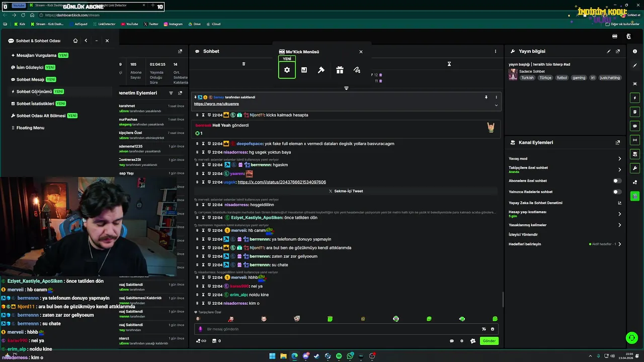
Task: Select the gavel moderation icon in Mo'Kick menu
Action: (x=321, y=70)
